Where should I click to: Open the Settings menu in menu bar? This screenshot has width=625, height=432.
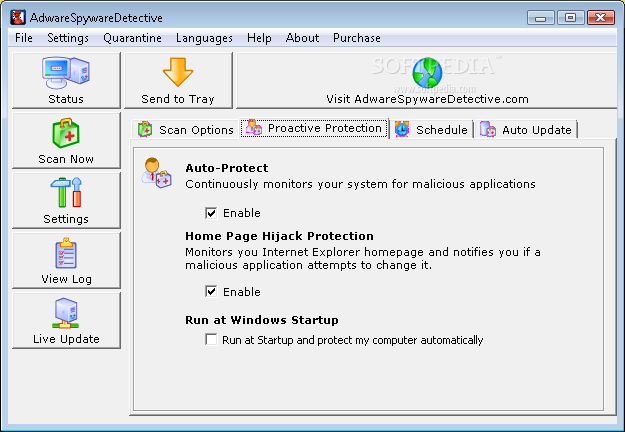[68, 38]
